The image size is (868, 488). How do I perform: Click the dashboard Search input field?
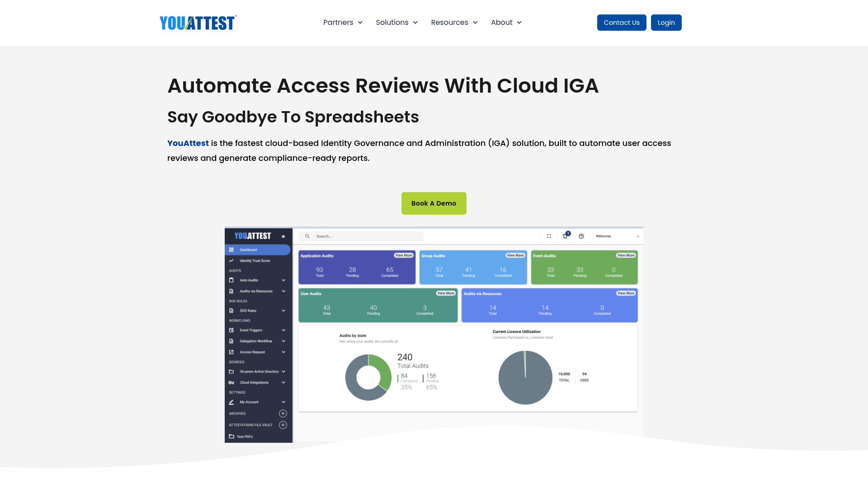tap(361, 236)
